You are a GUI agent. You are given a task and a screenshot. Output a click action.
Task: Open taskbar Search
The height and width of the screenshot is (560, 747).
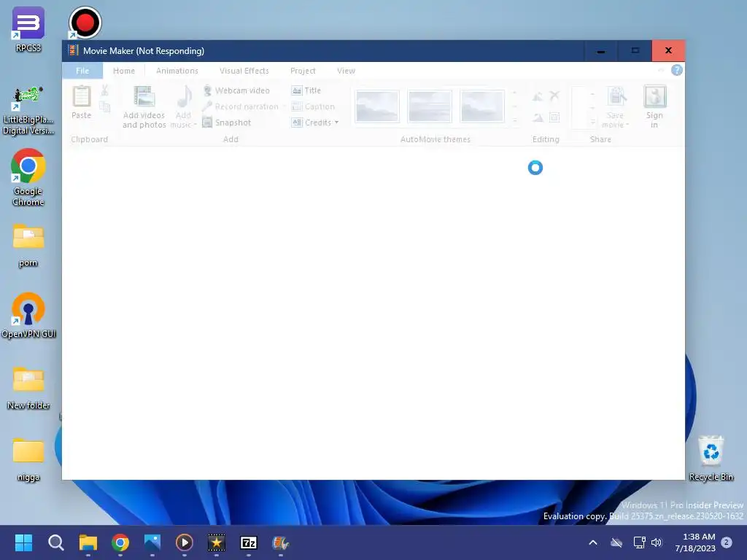pos(55,542)
